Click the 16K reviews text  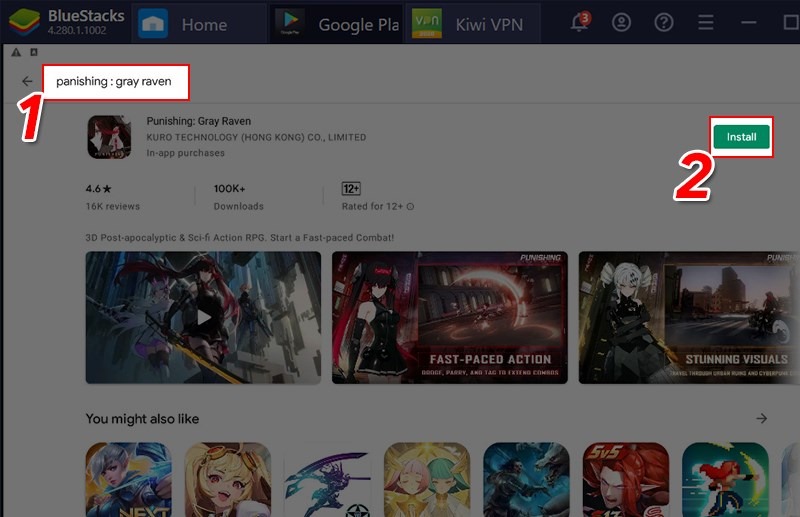(x=112, y=206)
